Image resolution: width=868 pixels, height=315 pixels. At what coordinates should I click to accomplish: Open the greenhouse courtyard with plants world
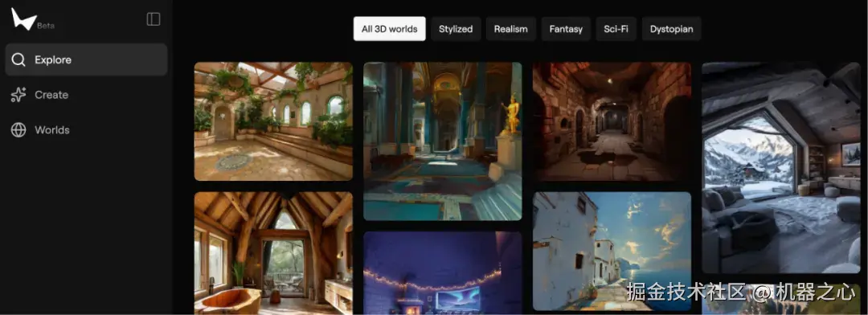point(273,121)
